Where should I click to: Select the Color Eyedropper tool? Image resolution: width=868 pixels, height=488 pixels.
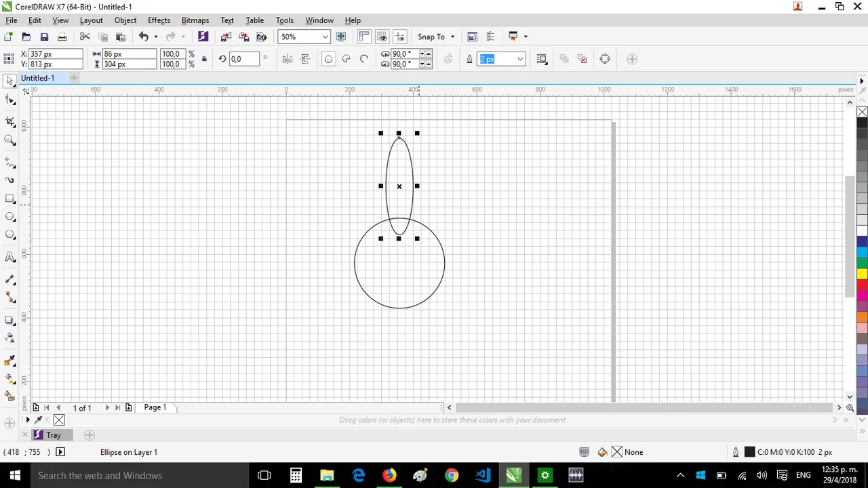pos(10,360)
